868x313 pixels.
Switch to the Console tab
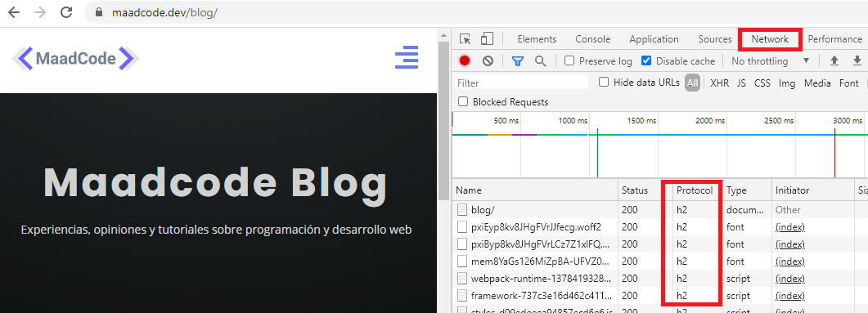coord(593,39)
